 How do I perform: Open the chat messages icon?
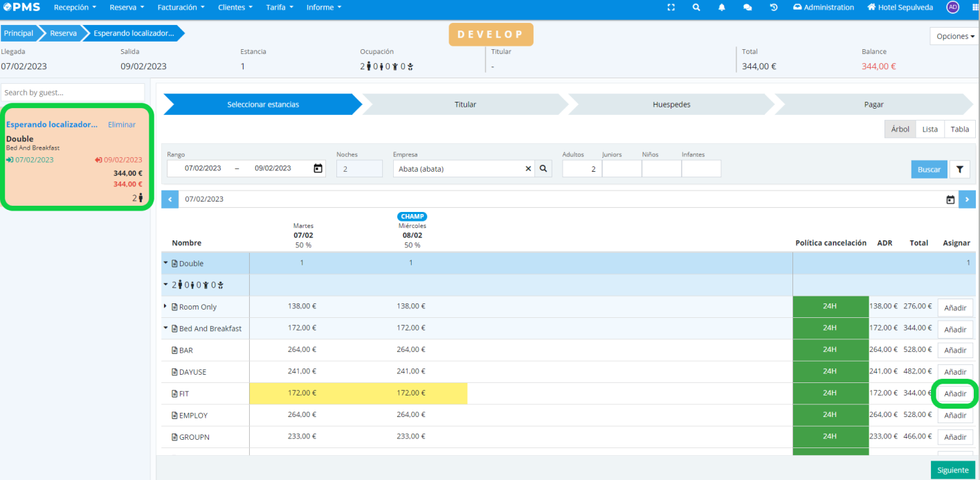pos(747,8)
